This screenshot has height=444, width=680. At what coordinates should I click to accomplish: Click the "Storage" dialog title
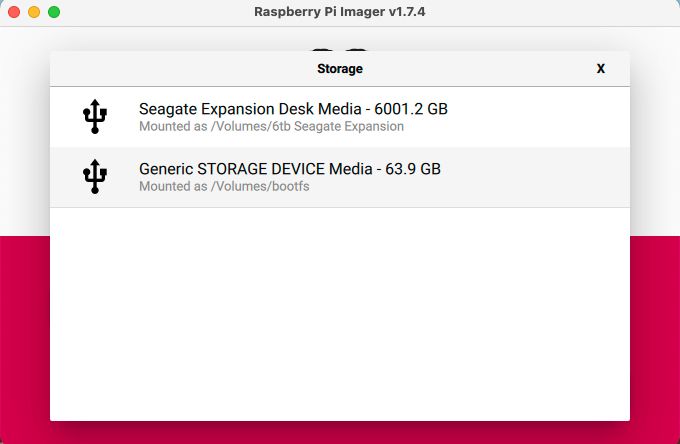click(x=339, y=69)
